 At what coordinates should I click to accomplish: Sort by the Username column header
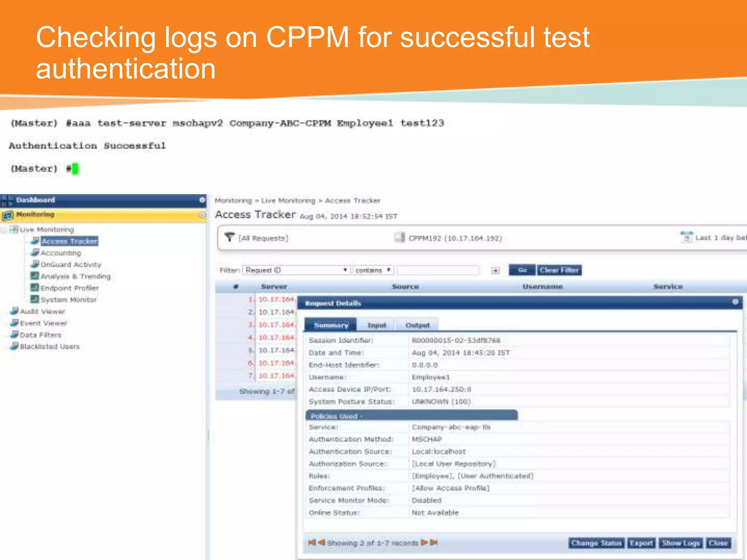click(542, 287)
